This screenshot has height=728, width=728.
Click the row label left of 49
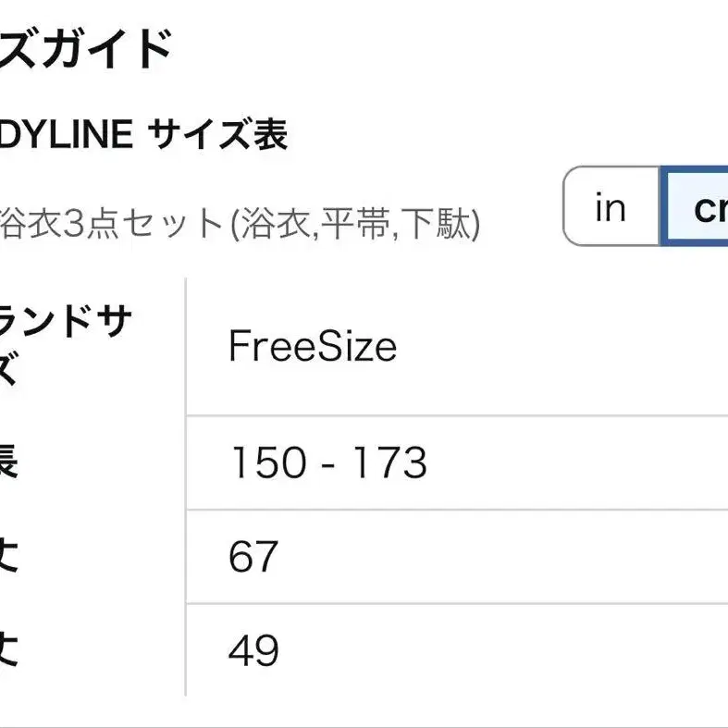click(x=8, y=649)
